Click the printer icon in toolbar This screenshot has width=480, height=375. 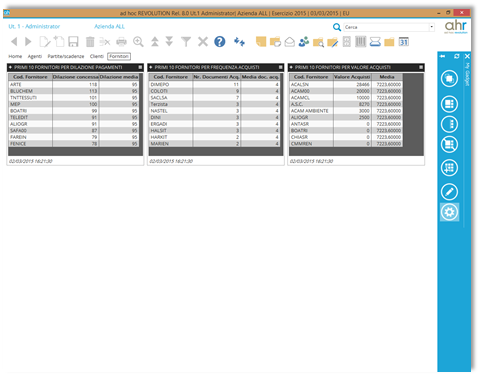point(121,42)
